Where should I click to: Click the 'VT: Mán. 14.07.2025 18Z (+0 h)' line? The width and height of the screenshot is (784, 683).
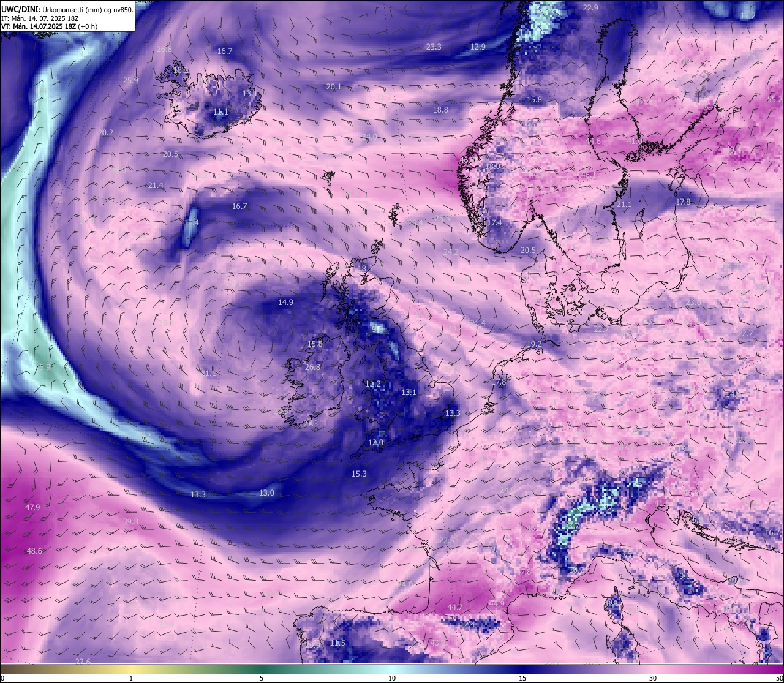pos(49,26)
